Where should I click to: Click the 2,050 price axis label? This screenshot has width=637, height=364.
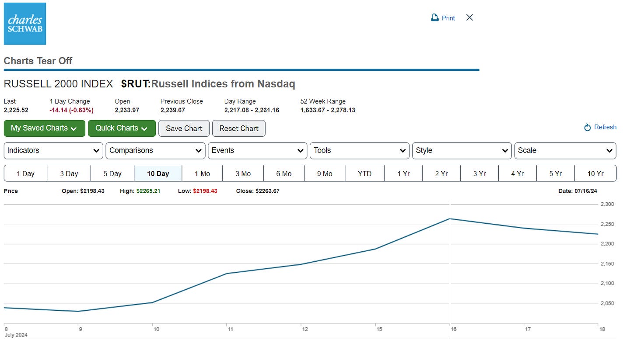pos(607,303)
